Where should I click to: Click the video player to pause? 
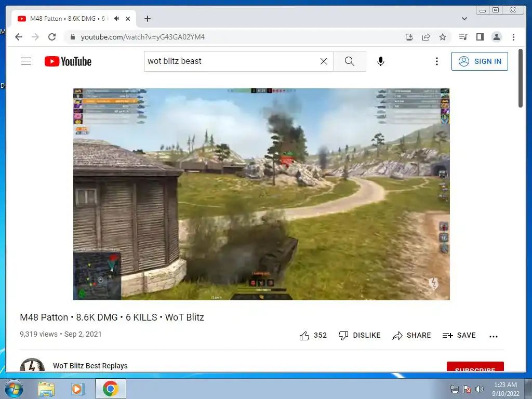[x=261, y=194]
